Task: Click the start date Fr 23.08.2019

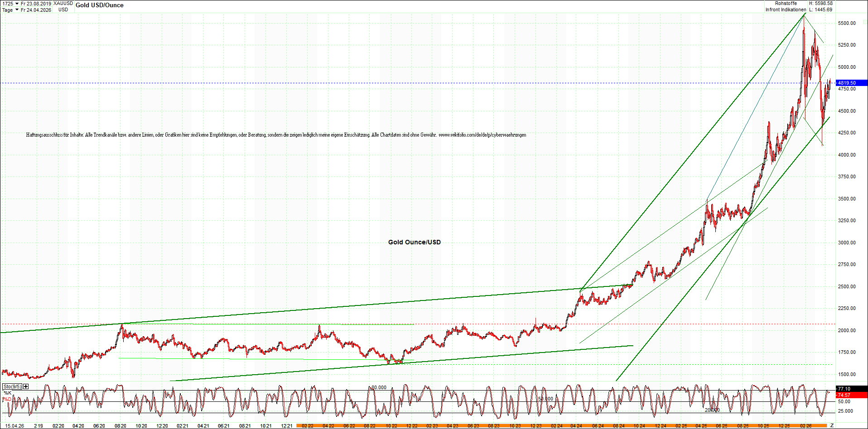Action: click(36, 4)
